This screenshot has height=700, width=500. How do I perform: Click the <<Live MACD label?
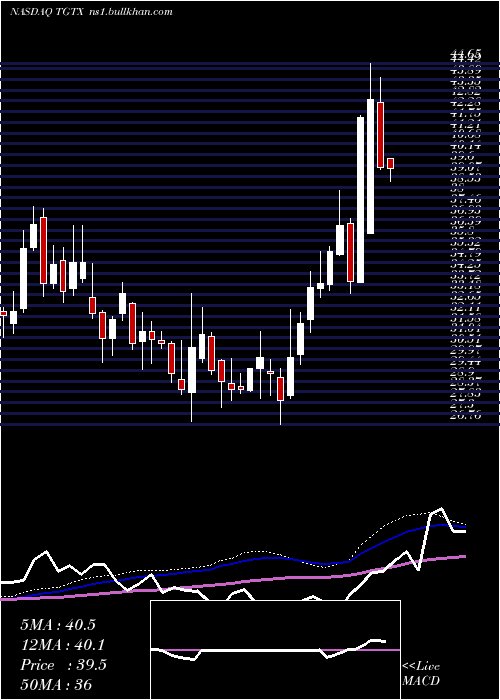(x=421, y=673)
